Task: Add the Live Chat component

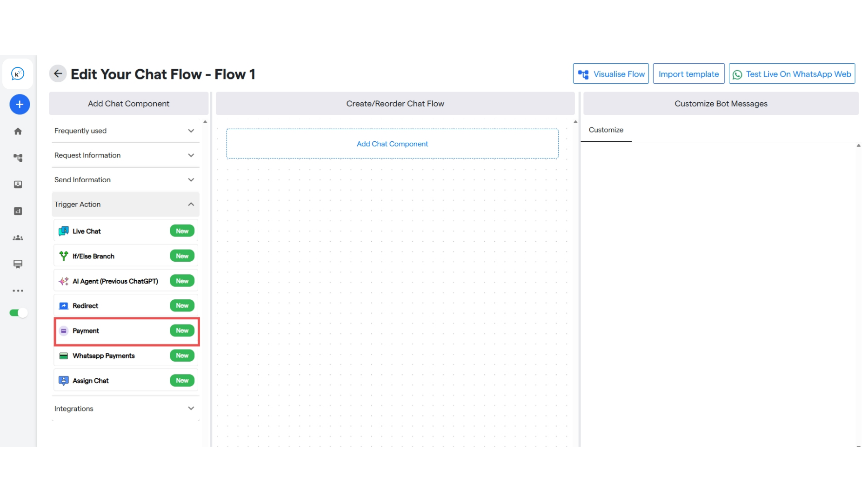Action: coord(126,231)
